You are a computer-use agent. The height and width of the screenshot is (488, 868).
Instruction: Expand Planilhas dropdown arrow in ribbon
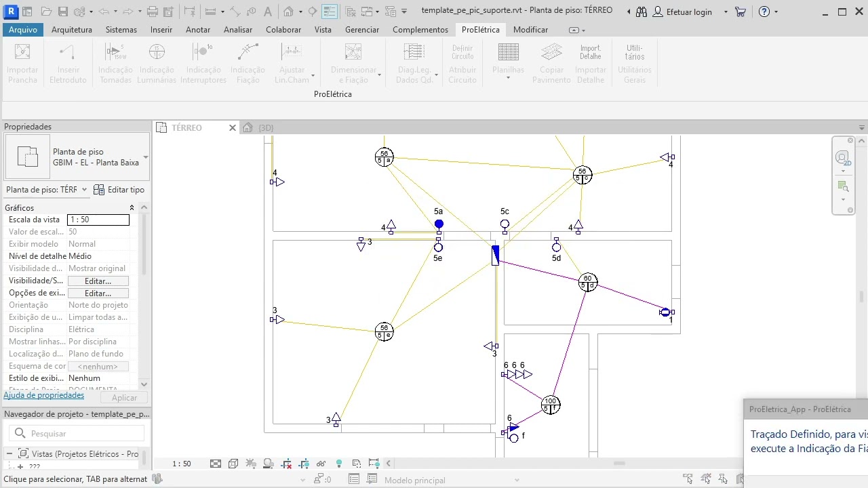(508, 79)
